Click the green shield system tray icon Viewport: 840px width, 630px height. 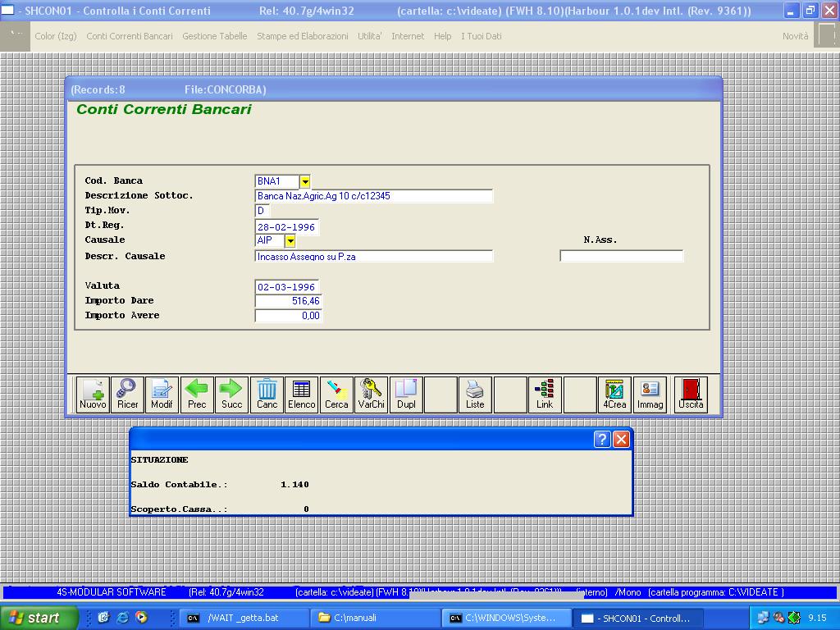pos(794,618)
